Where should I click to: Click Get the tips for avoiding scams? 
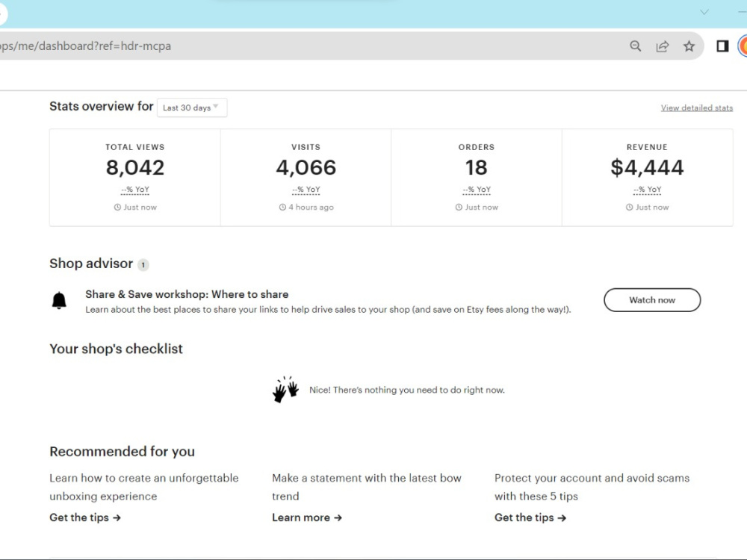click(x=530, y=517)
